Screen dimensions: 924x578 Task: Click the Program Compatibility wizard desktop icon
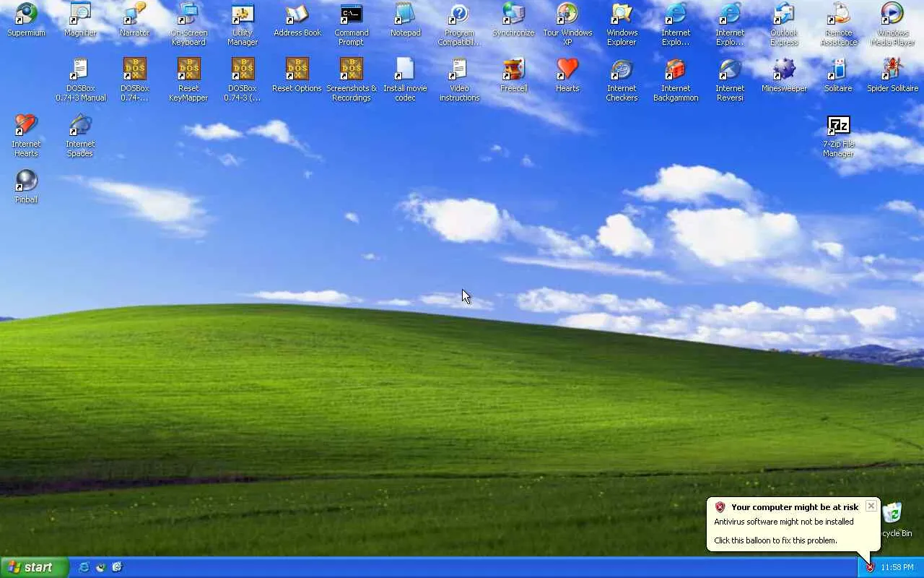pyautogui.click(x=459, y=25)
